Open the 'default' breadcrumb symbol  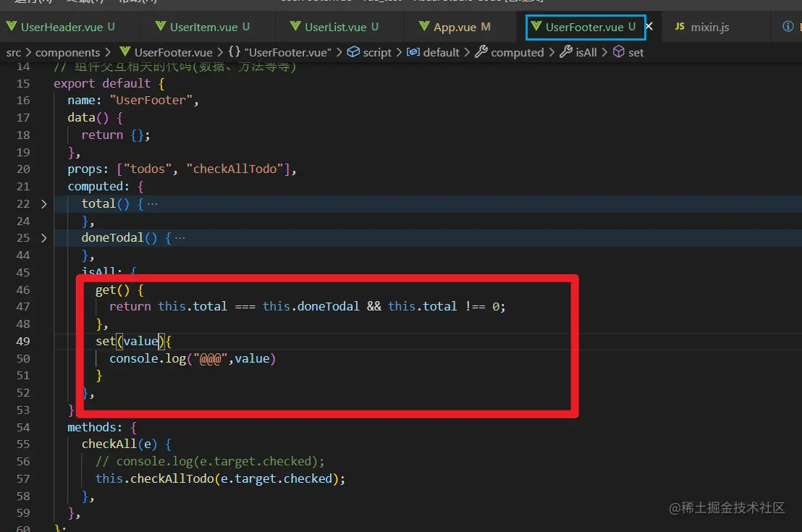tap(442, 53)
